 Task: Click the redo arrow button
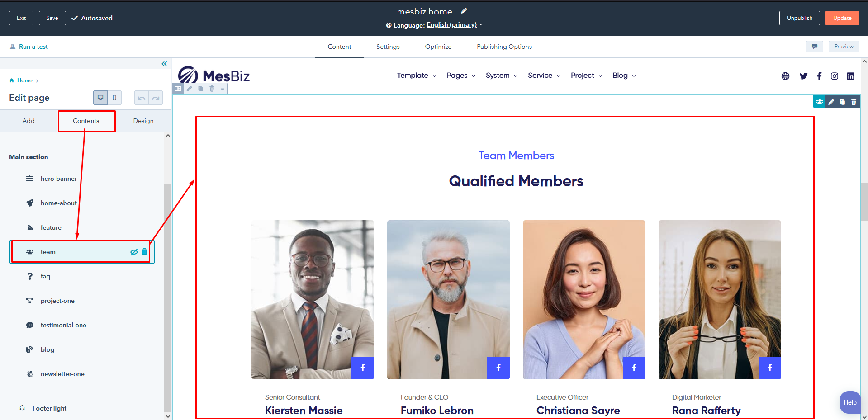point(156,98)
